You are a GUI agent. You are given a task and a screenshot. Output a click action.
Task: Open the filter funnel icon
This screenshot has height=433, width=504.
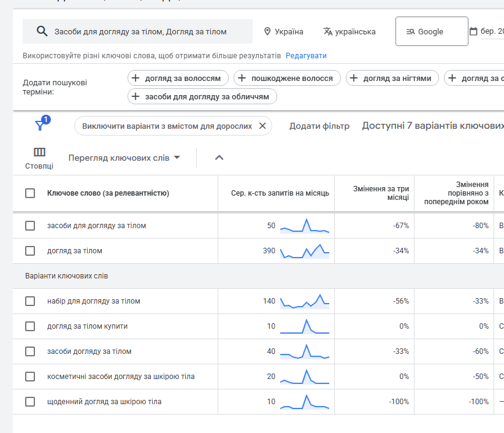(x=40, y=125)
